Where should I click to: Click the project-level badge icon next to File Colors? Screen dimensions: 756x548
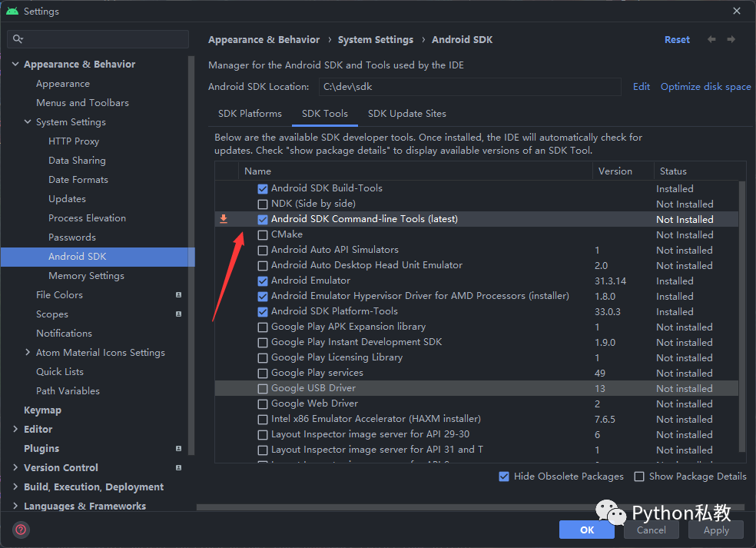click(x=178, y=294)
